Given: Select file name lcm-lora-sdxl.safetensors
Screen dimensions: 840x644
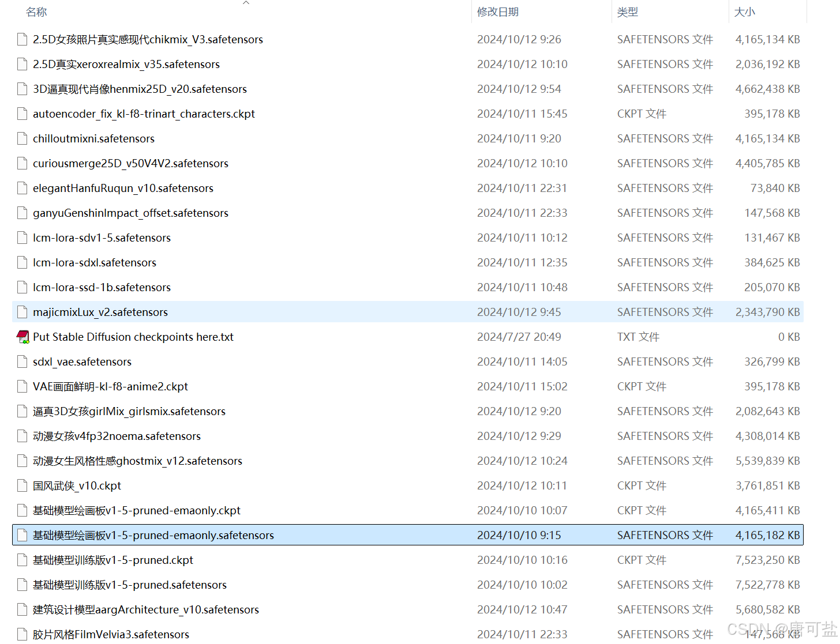Looking at the screenshot, I should point(95,262).
